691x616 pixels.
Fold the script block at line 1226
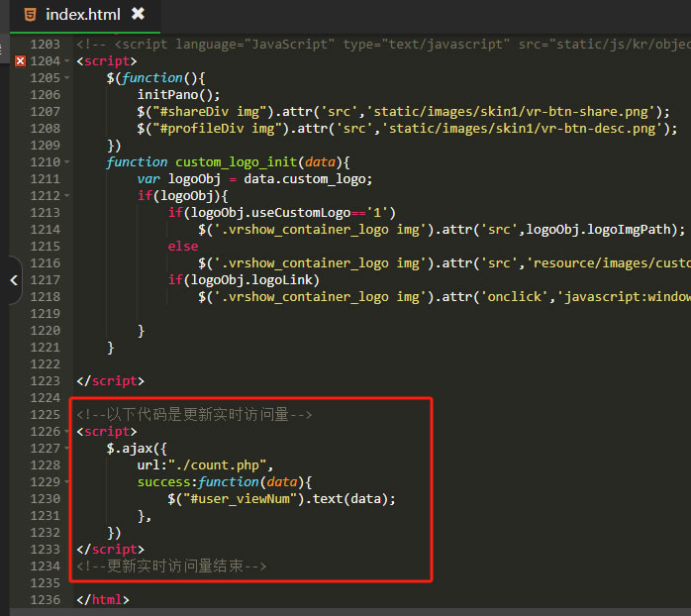[x=66, y=432]
